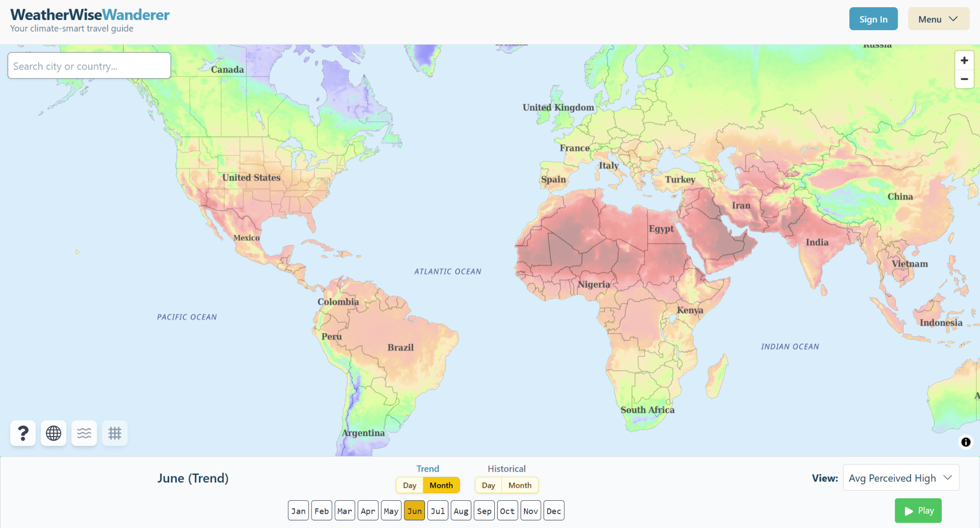Click the Spain map label
This screenshot has width=980, height=528.
point(553,180)
